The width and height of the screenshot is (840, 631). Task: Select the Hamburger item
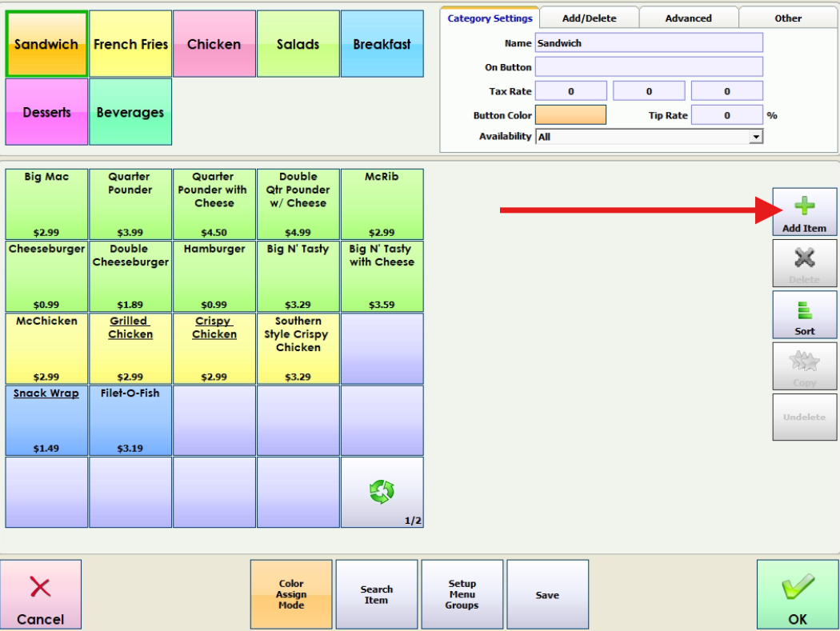[x=214, y=277]
